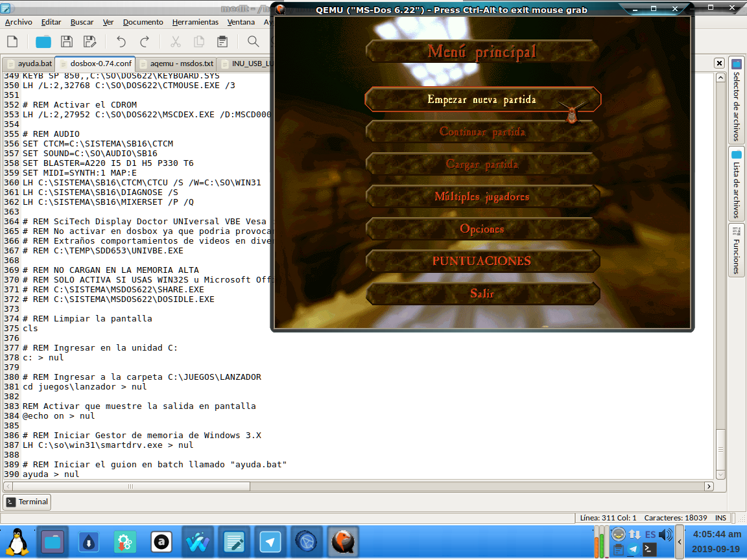
Task: Click the speaker volume tray icon
Action: point(665,534)
